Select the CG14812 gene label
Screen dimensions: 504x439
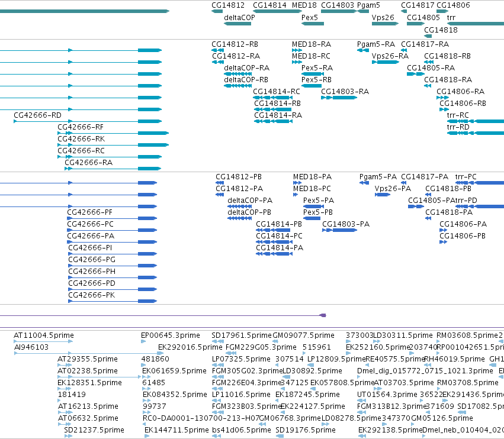point(228,5)
